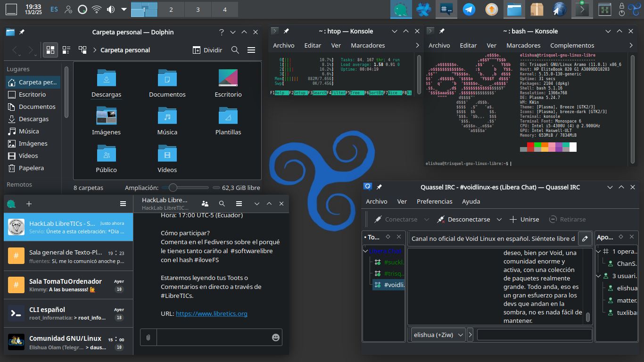The image size is (644, 362).
Task: Open the Documentos folder in file view
Action: coord(167,83)
